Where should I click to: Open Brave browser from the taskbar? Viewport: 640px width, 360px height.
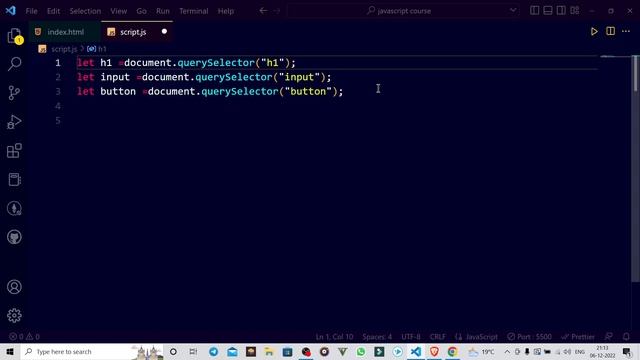(434, 351)
